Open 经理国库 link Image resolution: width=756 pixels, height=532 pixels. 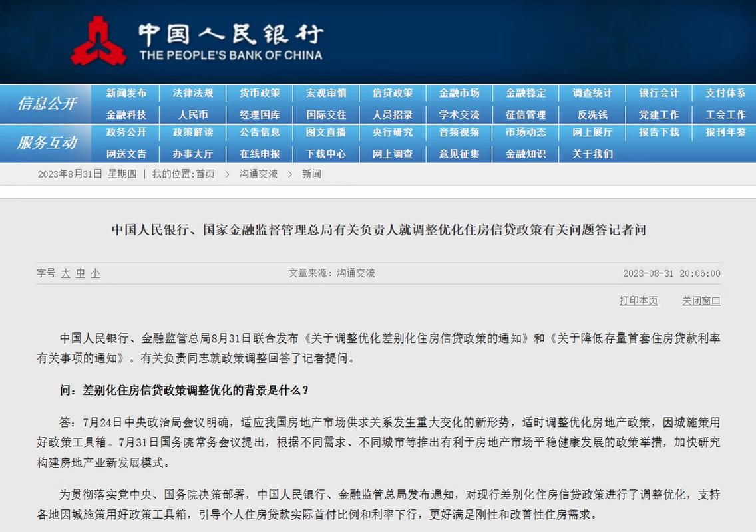[x=260, y=114]
